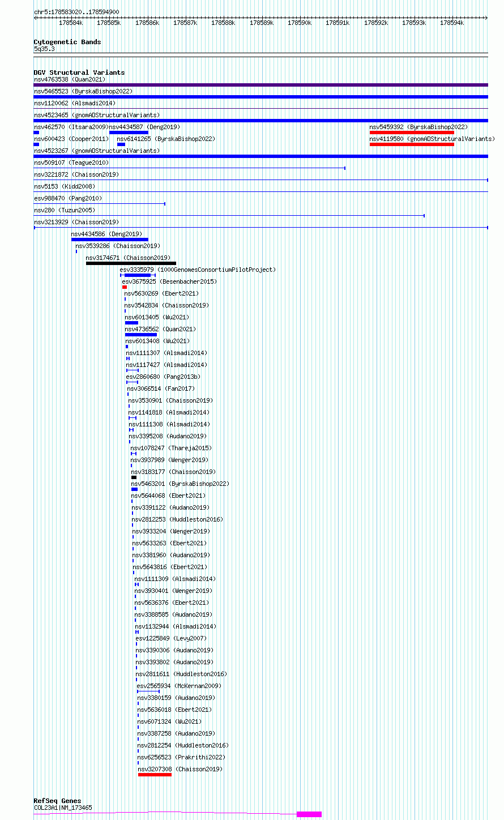Click the nsv3395208 (Audano2019) label
The height and width of the screenshot is (820, 504).
[x=168, y=436]
